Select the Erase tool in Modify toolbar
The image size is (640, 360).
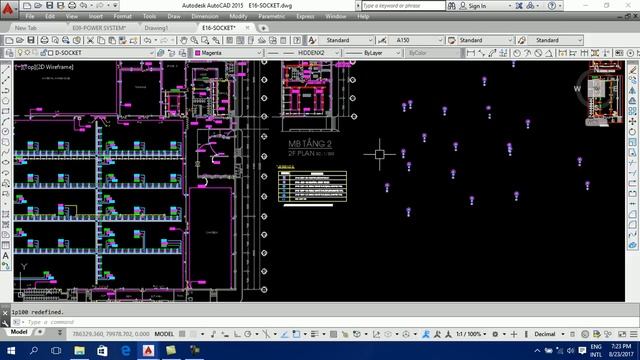click(x=633, y=70)
